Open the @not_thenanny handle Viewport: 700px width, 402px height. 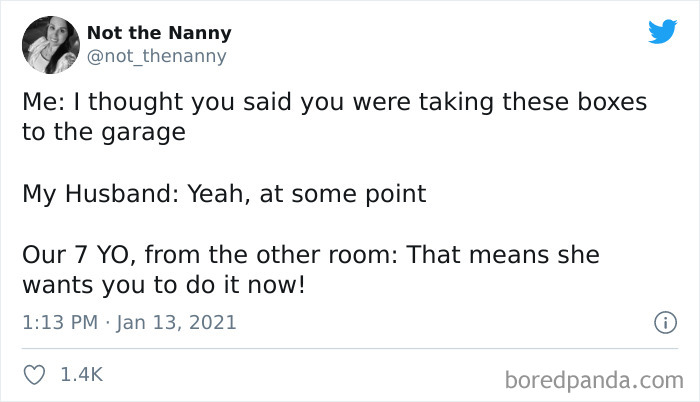[157, 56]
